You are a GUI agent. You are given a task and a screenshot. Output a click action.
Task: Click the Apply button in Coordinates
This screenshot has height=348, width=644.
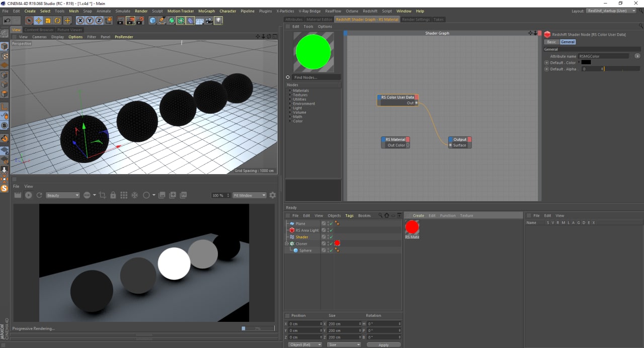(383, 345)
